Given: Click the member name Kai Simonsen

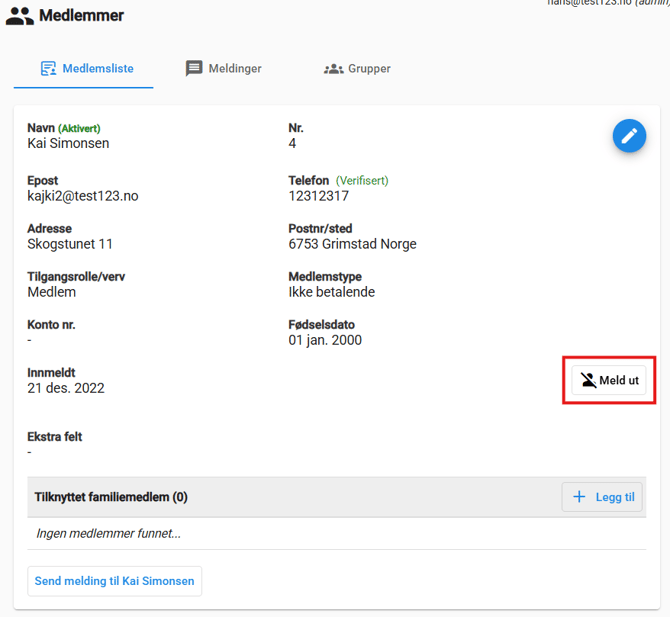Looking at the screenshot, I should click(68, 143).
